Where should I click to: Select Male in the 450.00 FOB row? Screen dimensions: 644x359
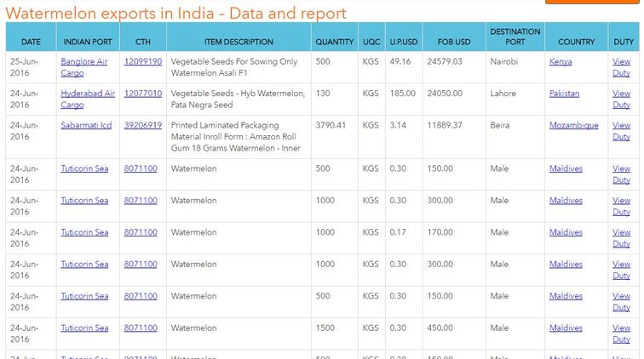(499, 328)
